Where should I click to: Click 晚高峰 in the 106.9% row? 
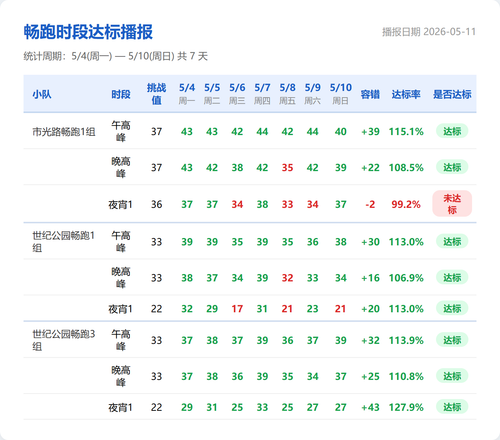pyautogui.click(x=121, y=278)
